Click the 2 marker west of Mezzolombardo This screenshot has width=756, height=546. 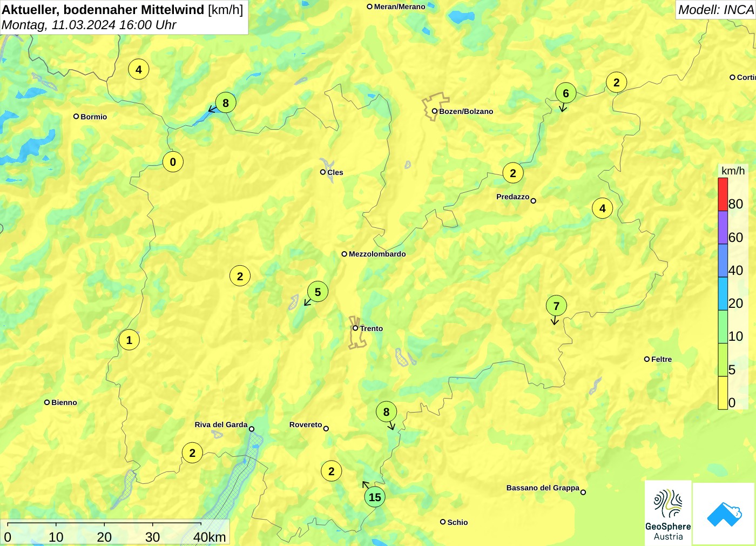click(x=240, y=276)
